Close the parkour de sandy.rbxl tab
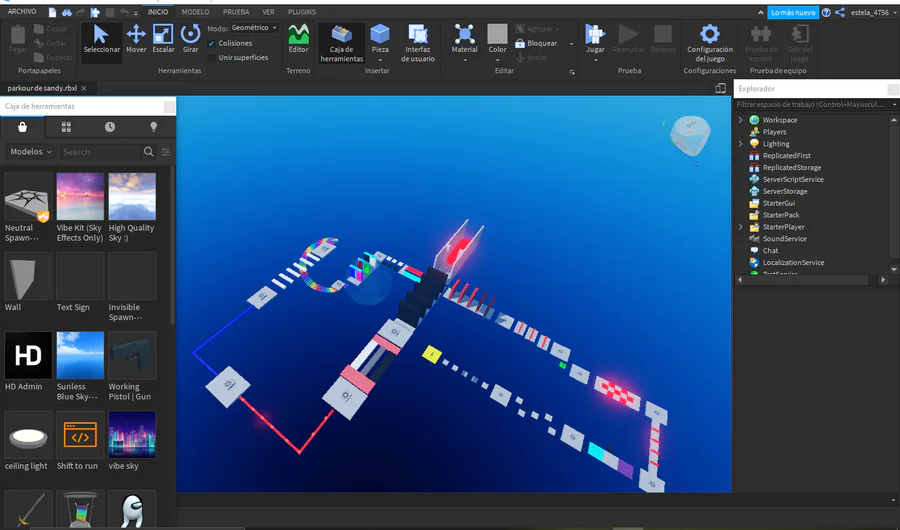The height and width of the screenshot is (530, 900). coord(84,88)
